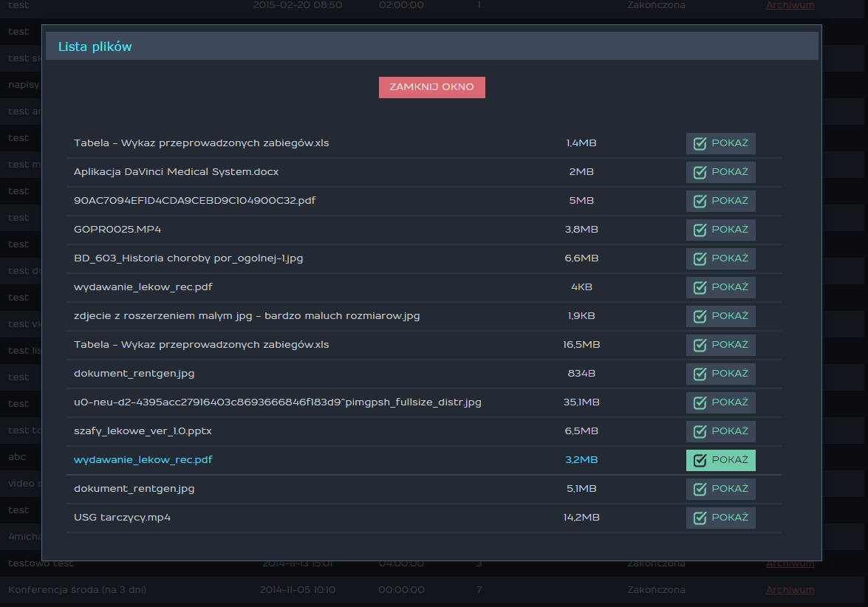
Task: Select u0-neu-d2-4395acc fullsize_distr.jpg file name
Action: tap(277, 402)
